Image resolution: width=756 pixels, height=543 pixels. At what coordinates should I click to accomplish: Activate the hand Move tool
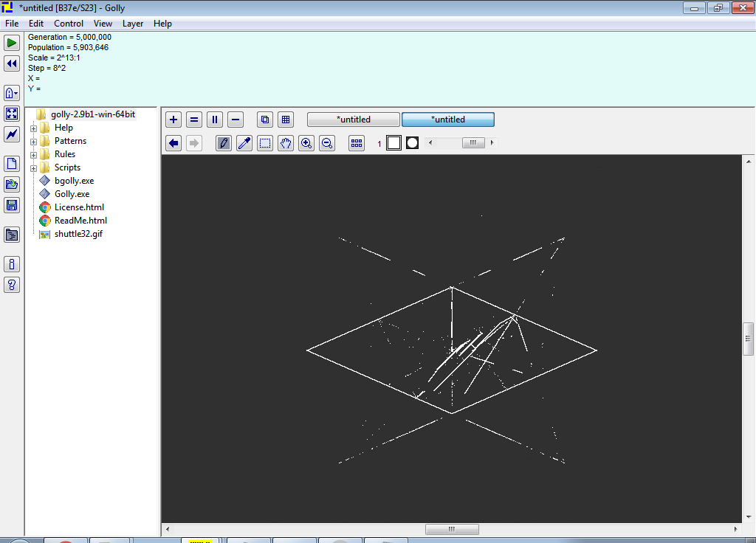pos(286,143)
